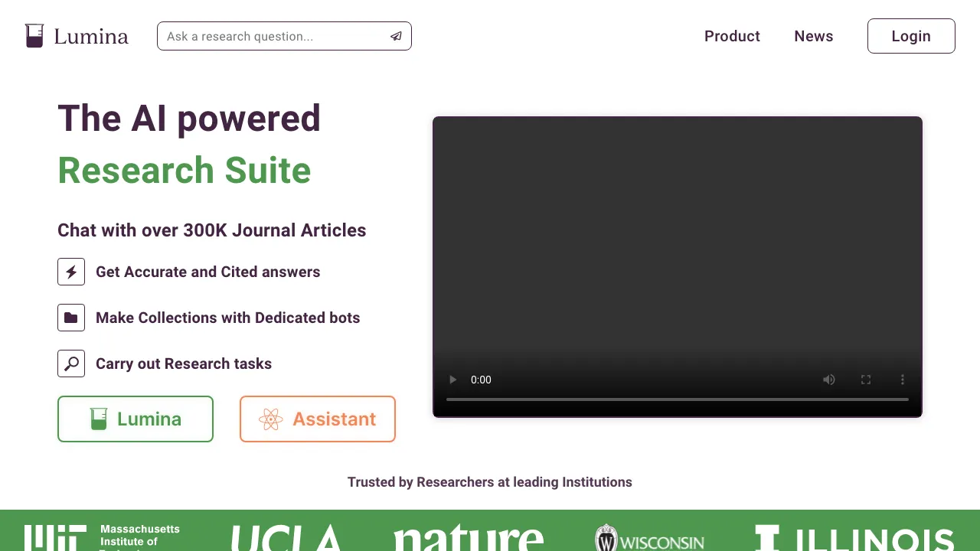980x551 pixels.
Task: Click 'Get Accurate and Cited answers' text
Action: pyautogui.click(x=208, y=272)
